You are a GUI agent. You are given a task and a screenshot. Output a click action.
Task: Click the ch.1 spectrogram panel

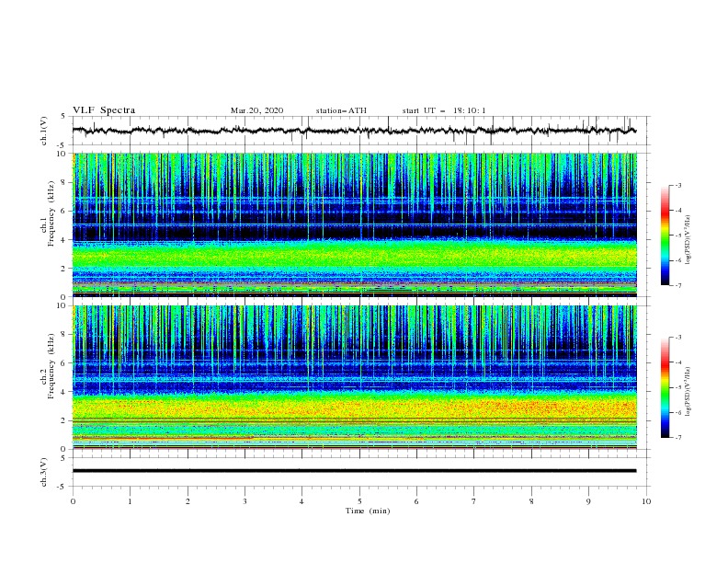(355, 224)
